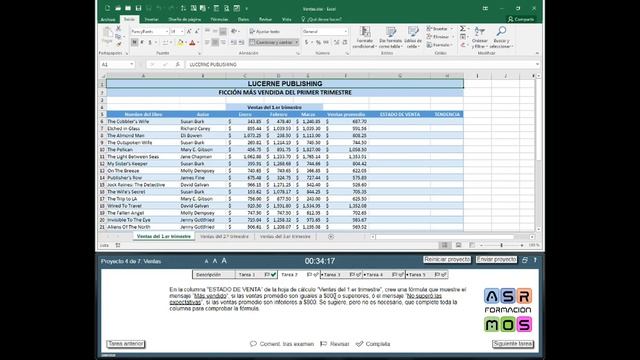
Task: Click the restore window icon in exam panel
Action: [525, 260]
